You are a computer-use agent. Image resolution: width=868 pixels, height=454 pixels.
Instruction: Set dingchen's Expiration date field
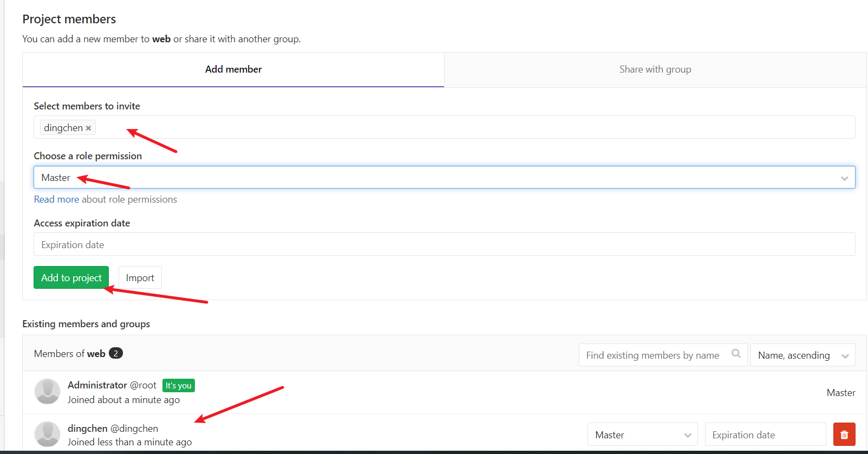tap(765, 434)
